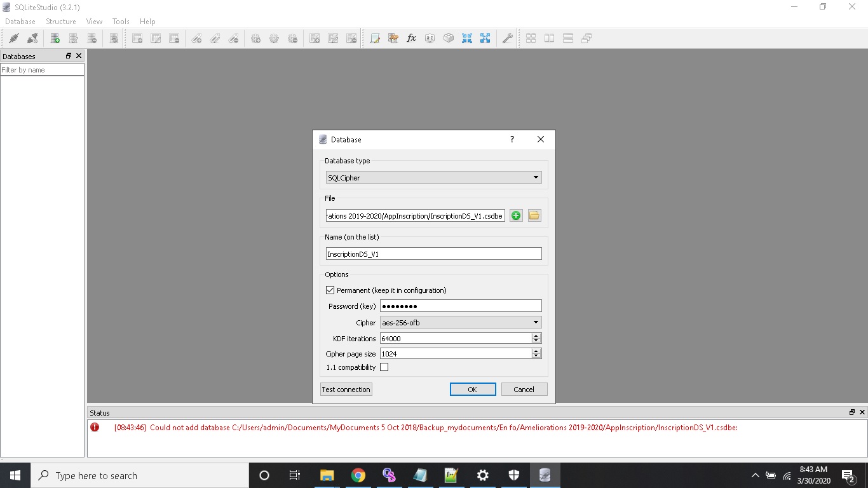This screenshot has height=488, width=868.
Task: Browse for database file with folder icon
Action: tap(534, 215)
